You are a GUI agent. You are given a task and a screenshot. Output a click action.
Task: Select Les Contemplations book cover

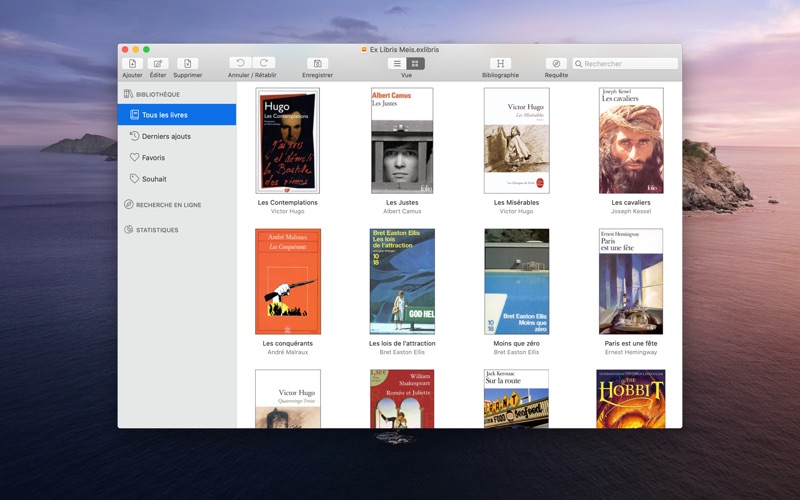click(x=288, y=140)
